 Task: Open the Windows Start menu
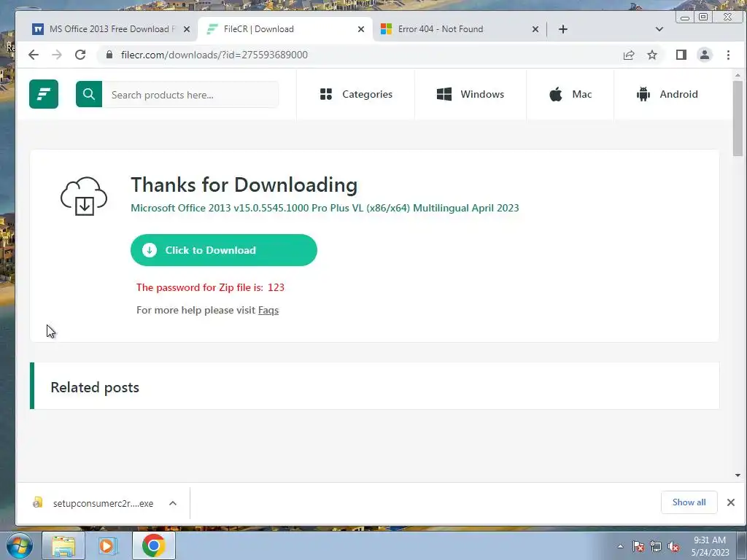[x=19, y=545]
